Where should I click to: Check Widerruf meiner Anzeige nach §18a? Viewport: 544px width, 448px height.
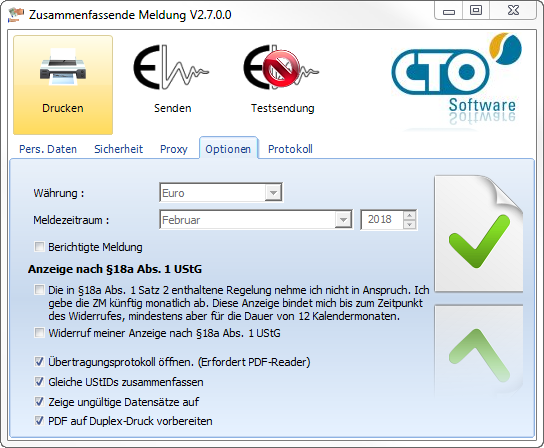39,333
